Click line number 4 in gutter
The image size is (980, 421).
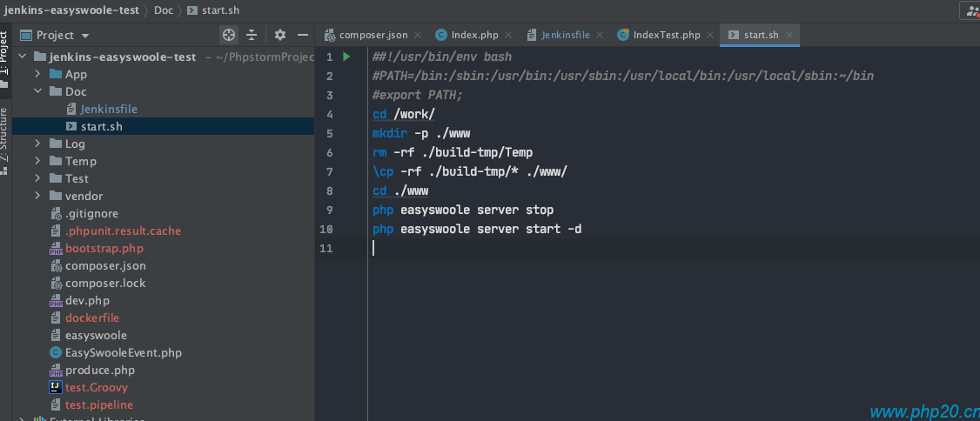point(329,114)
